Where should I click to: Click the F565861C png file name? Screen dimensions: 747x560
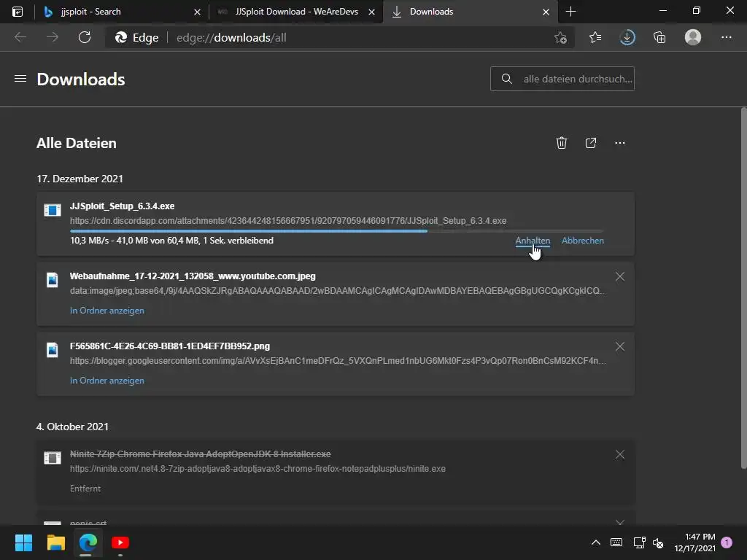169,346
